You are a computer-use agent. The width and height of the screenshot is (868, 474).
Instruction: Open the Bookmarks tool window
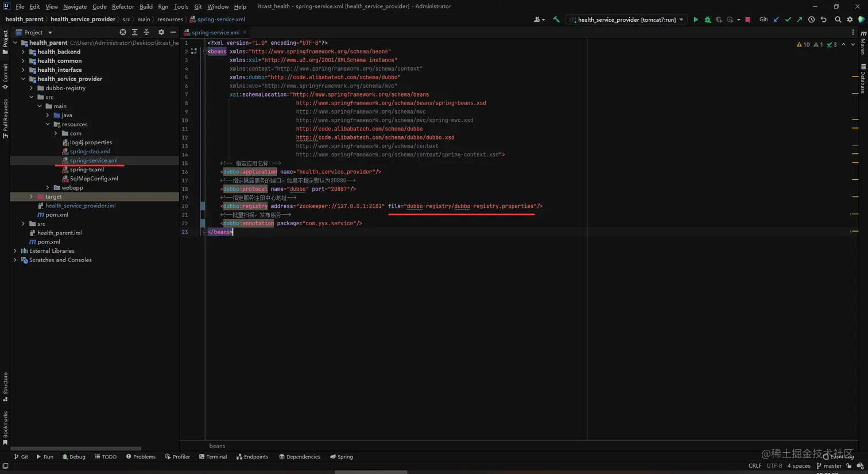coord(5,428)
